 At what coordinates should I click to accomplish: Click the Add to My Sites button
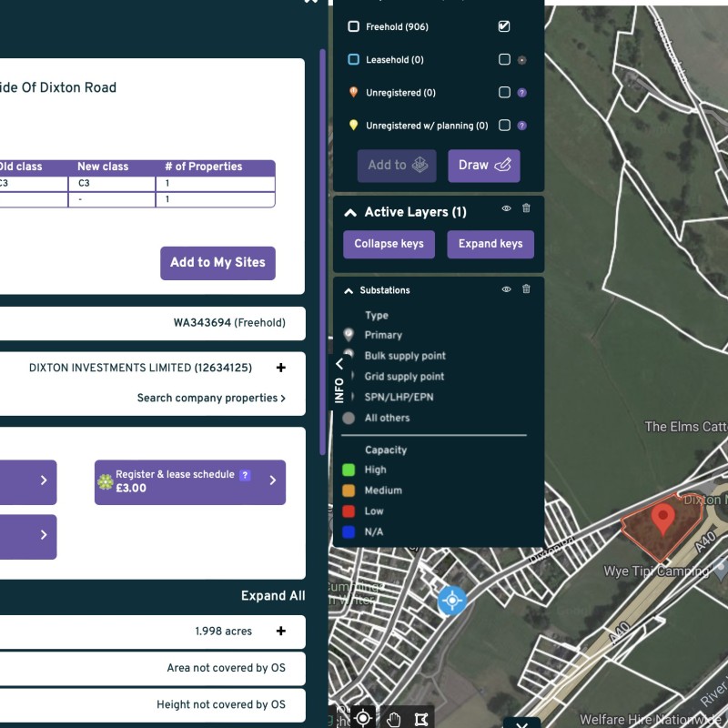pyautogui.click(x=217, y=262)
